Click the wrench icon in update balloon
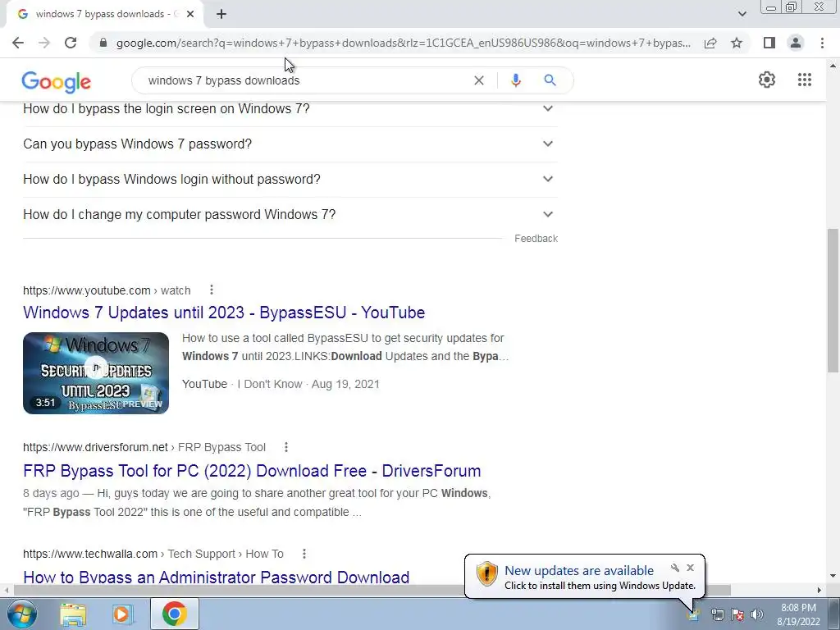The image size is (840, 630). pyautogui.click(x=675, y=568)
